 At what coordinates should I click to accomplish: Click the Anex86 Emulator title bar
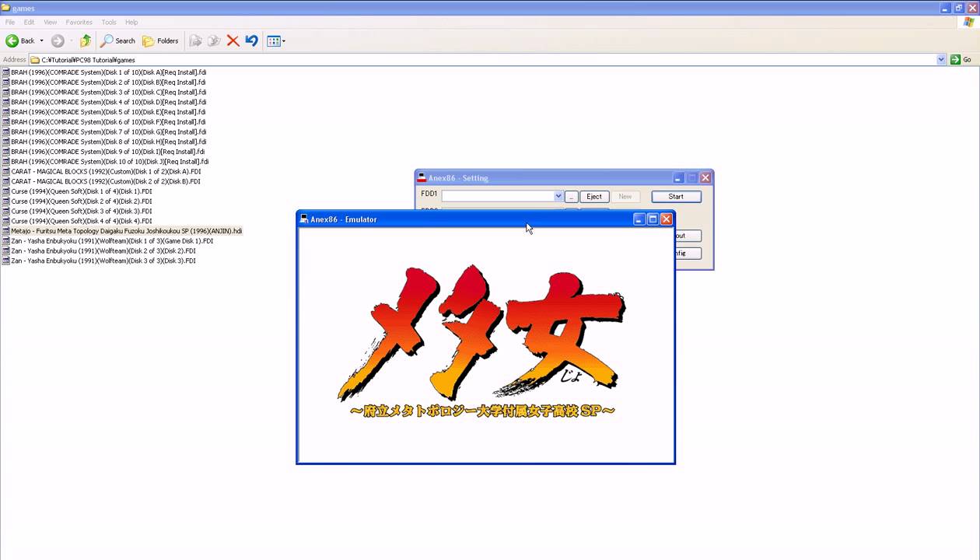pos(486,219)
